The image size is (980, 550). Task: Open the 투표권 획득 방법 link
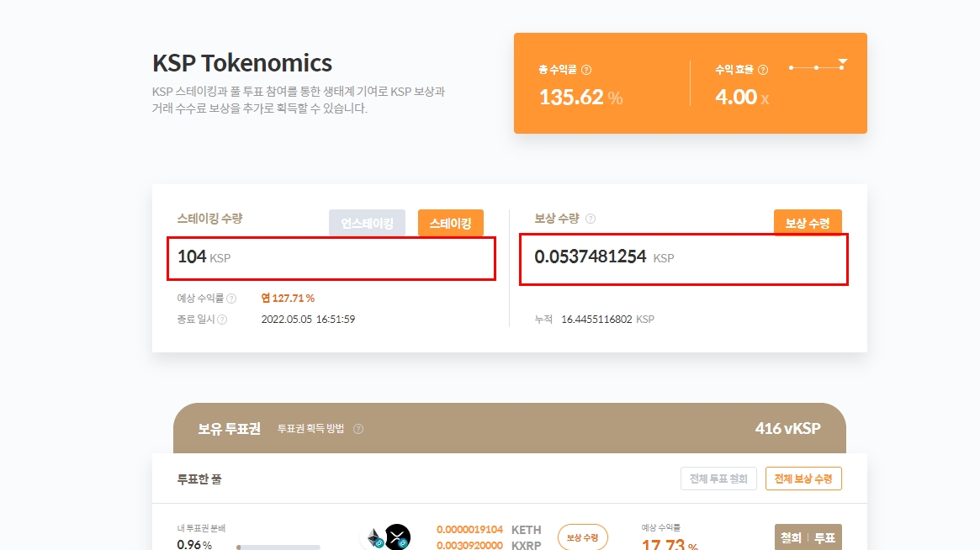(x=310, y=429)
